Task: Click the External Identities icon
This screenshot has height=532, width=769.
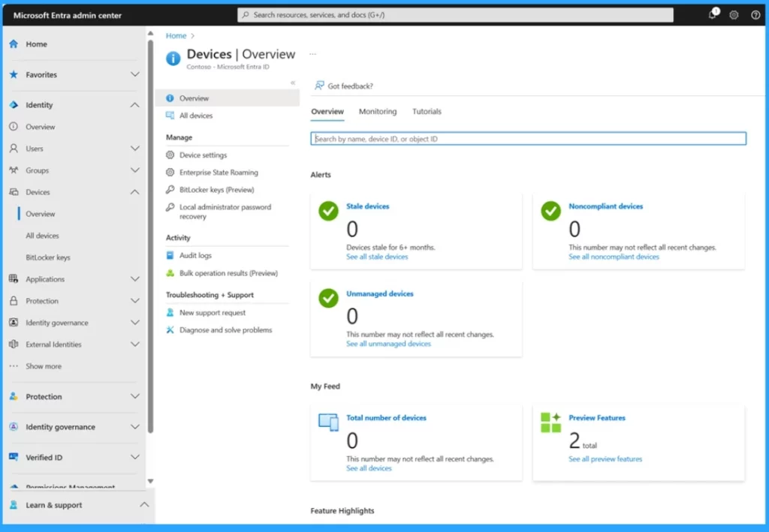Action: (x=14, y=344)
